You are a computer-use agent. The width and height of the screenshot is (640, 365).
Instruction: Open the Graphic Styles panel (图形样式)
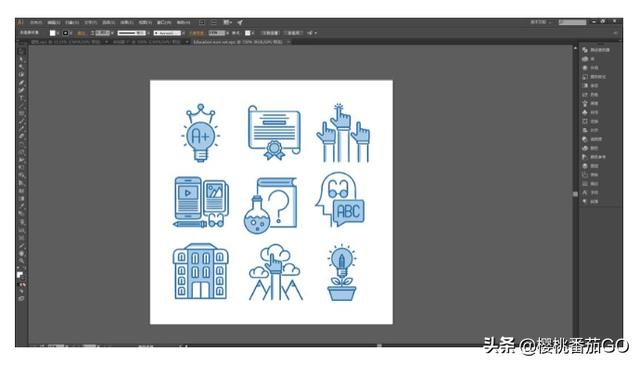(594, 77)
